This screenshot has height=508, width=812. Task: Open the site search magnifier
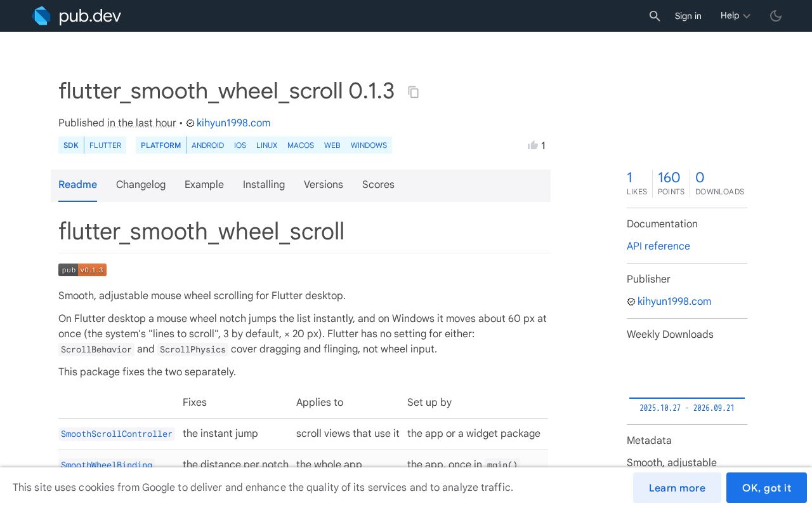point(655,16)
